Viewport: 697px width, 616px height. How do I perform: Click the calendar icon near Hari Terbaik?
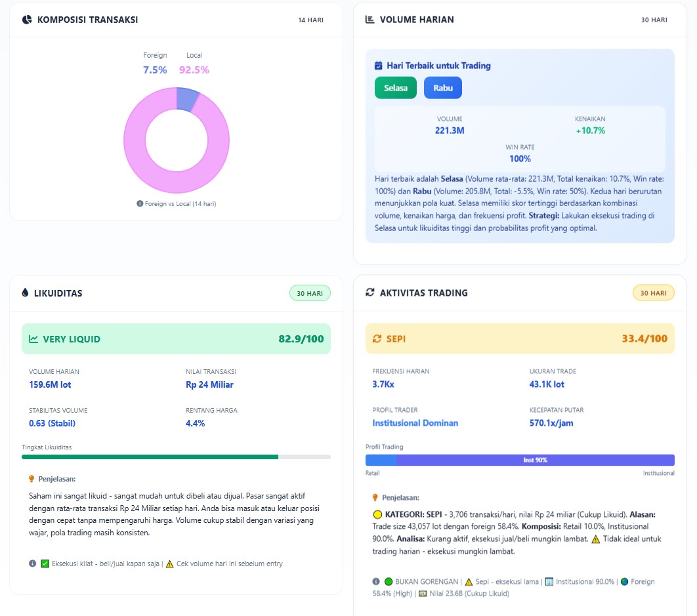click(378, 66)
